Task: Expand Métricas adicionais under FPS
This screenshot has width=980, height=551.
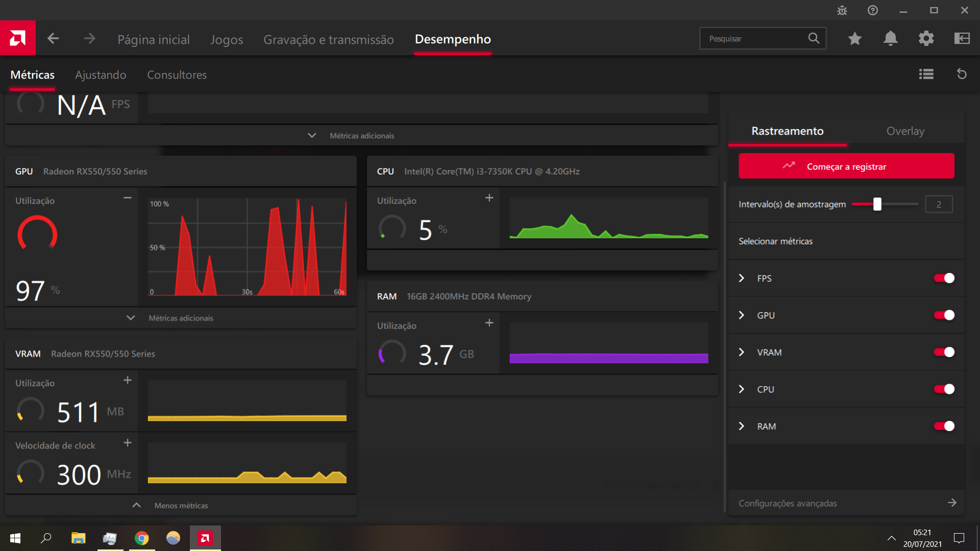Action: [x=361, y=136]
